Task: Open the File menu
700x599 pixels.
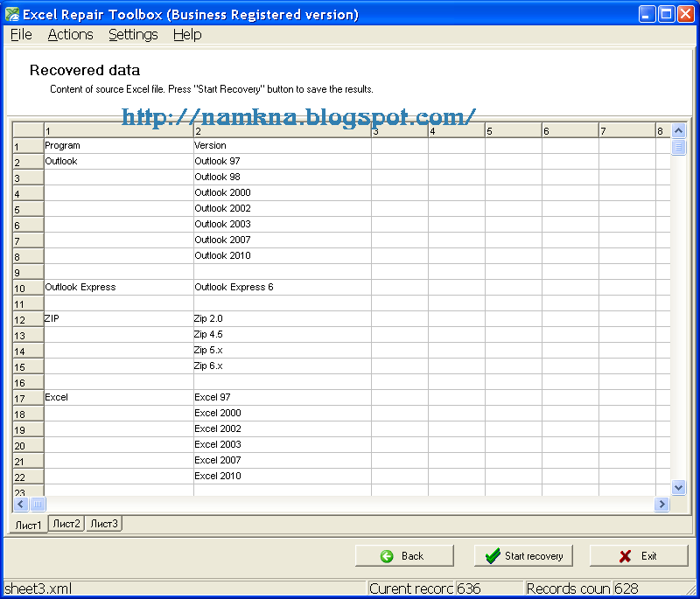Action: 21,35
